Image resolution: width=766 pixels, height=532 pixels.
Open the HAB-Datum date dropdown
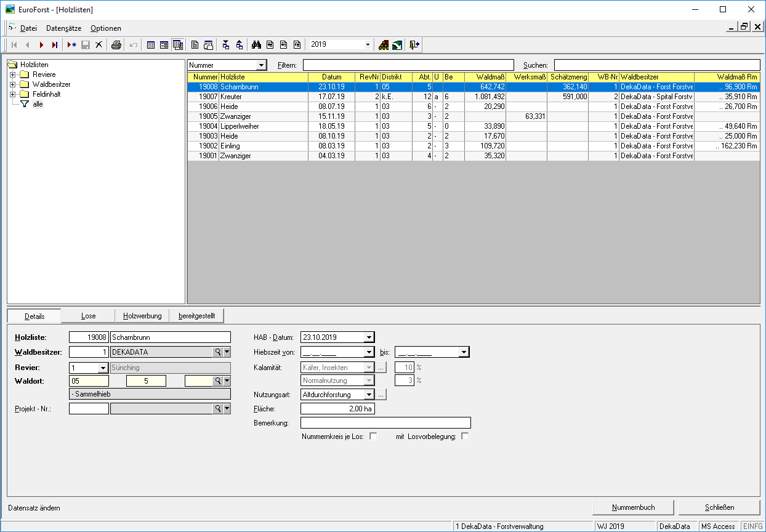click(x=369, y=337)
